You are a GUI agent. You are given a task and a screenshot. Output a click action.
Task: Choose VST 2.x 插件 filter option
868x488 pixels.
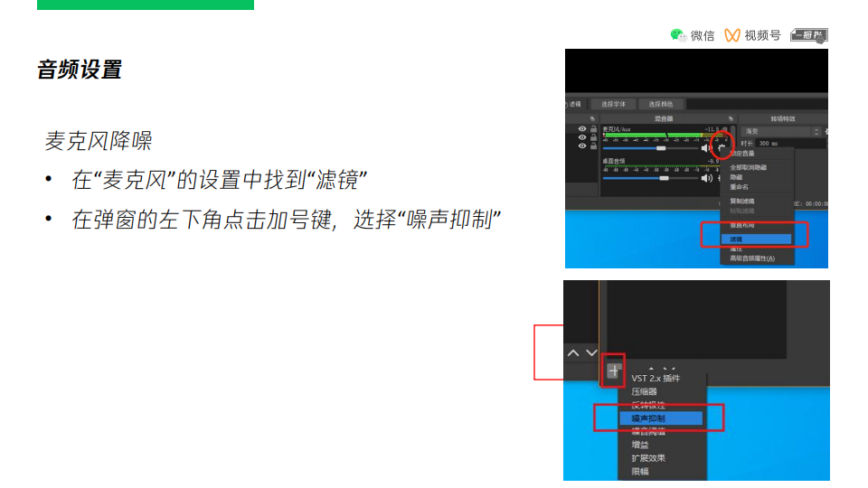(656, 379)
